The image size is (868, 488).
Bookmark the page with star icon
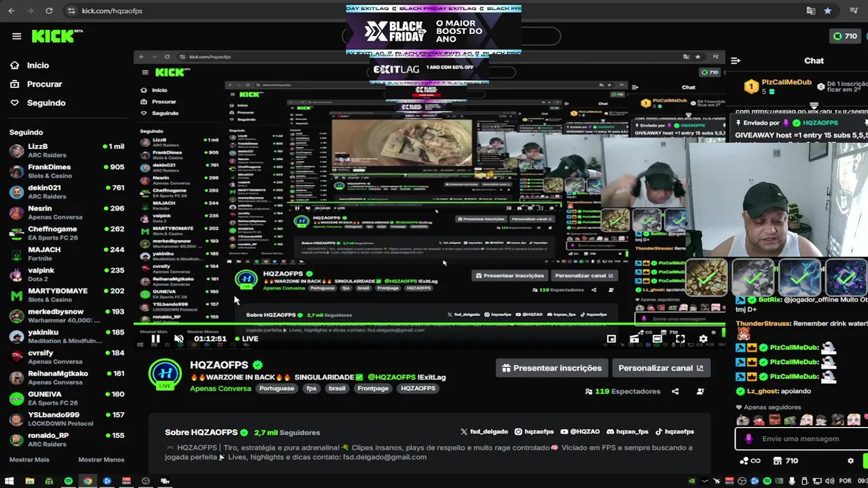827,11
